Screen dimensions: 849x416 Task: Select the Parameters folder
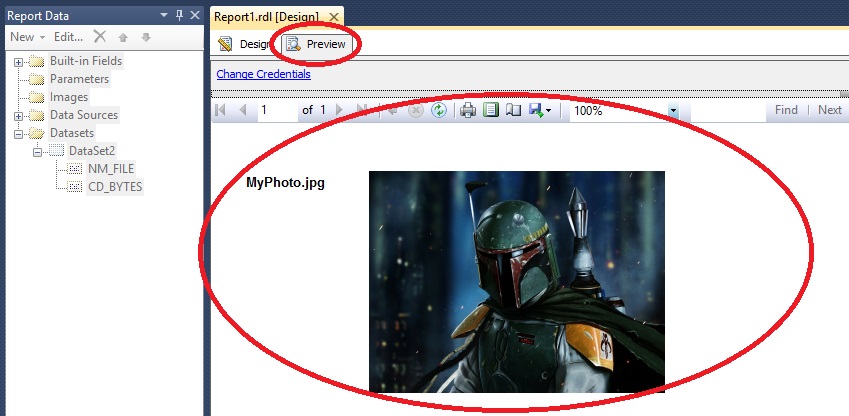click(80, 79)
